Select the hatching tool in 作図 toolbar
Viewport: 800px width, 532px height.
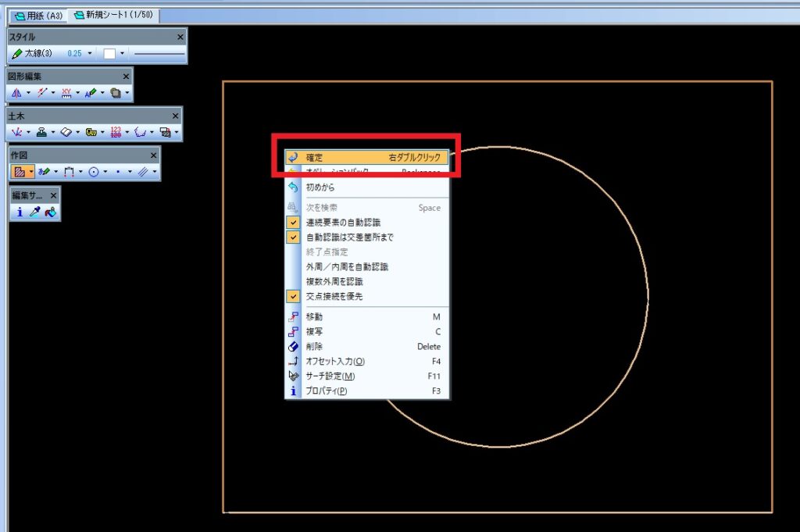(20, 171)
